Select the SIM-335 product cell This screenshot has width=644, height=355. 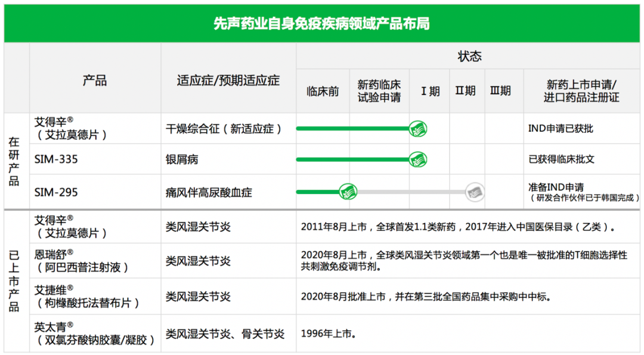56,159
